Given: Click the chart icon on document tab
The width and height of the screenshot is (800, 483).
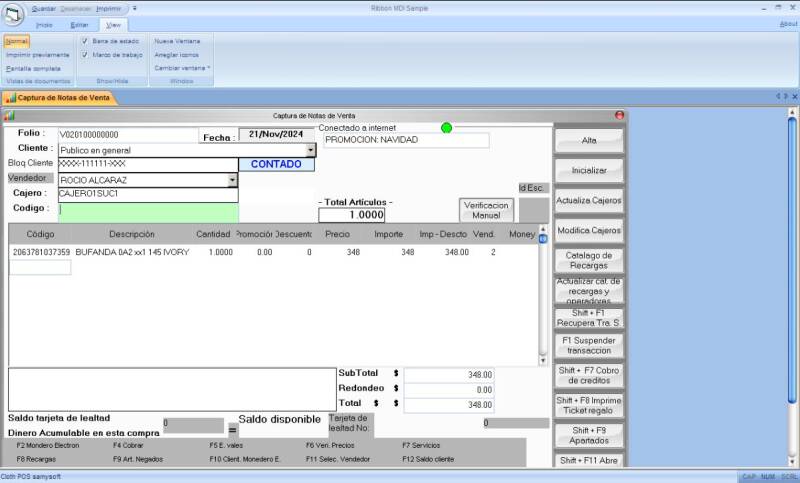Looking at the screenshot, I should tap(10, 98).
